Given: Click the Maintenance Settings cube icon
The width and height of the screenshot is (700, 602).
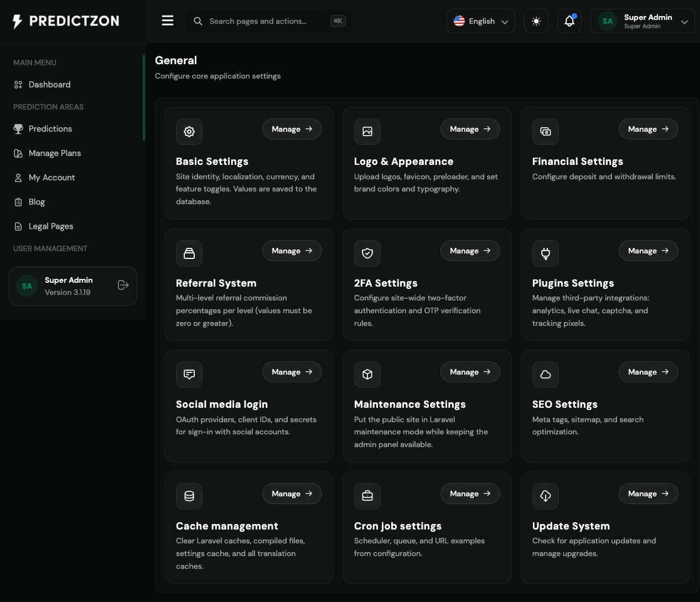Looking at the screenshot, I should point(367,375).
